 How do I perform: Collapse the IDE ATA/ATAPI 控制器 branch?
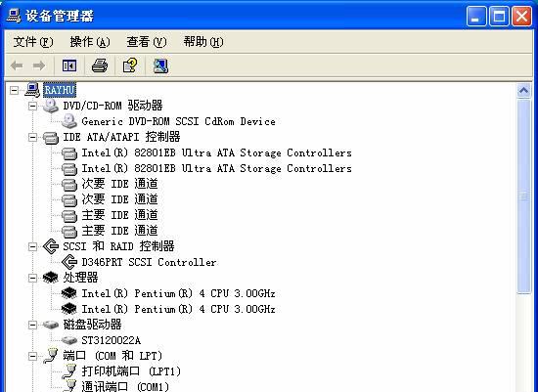[32, 137]
